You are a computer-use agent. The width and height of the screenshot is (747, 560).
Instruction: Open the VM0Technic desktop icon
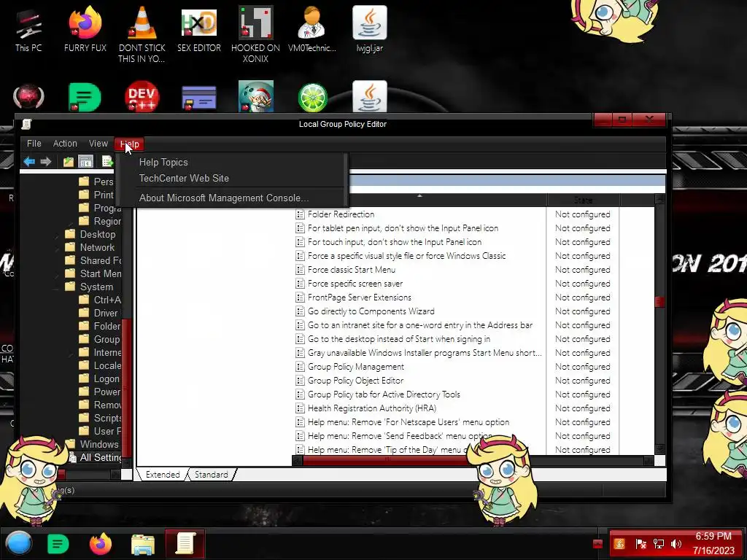coord(312,28)
